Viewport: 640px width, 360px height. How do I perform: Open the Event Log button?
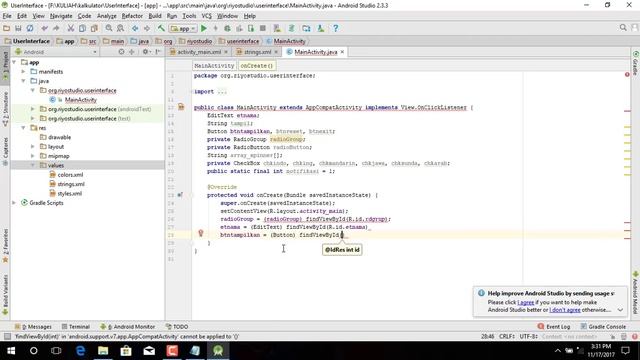(553, 327)
